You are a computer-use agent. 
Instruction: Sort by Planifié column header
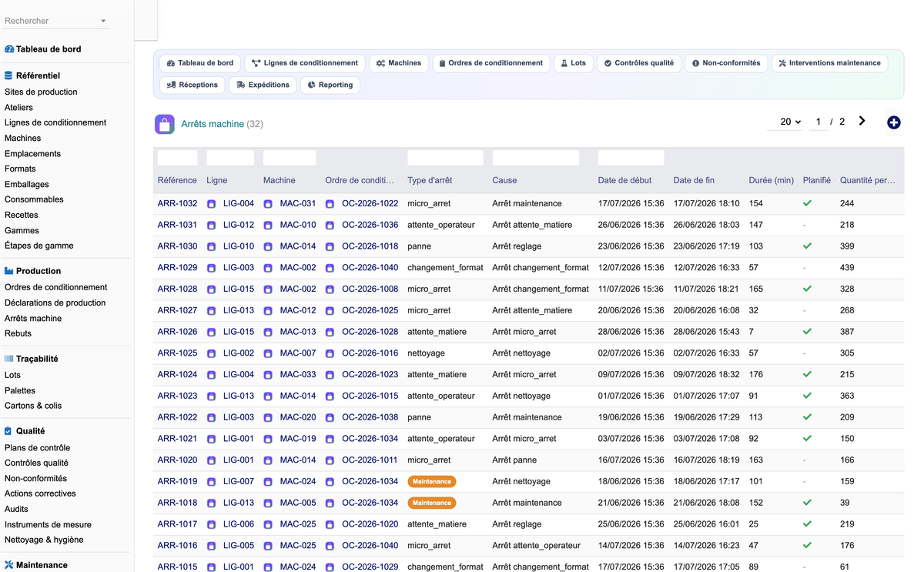click(817, 180)
